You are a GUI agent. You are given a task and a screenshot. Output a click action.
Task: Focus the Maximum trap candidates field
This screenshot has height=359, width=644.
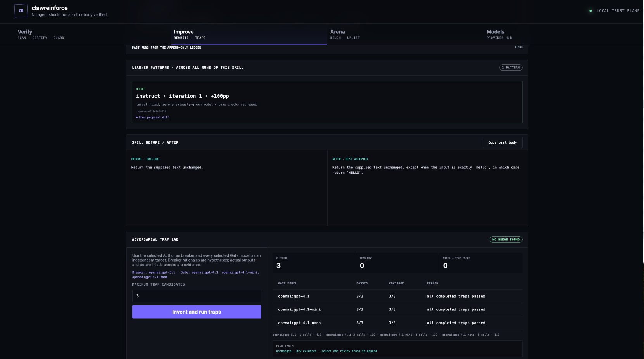tap(197, 296)
